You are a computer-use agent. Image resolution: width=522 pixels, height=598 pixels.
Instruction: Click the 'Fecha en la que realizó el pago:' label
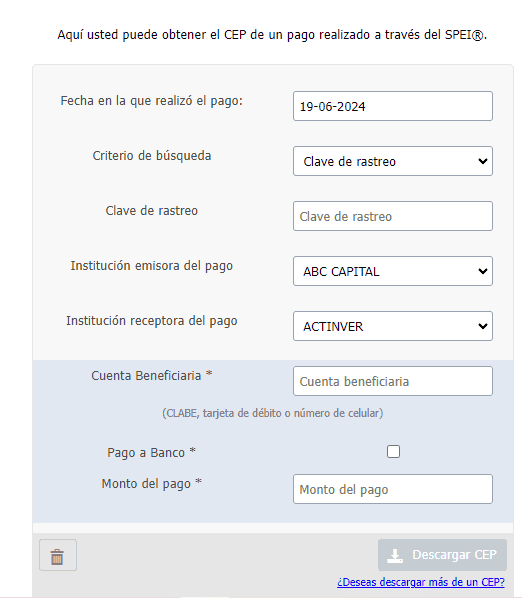(x=151, y=101)
